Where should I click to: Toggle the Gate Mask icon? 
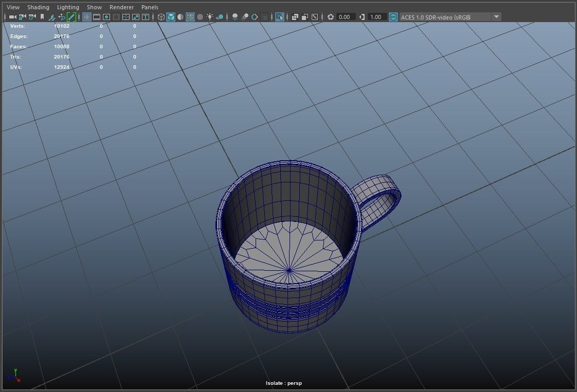(x=116, y=17)
